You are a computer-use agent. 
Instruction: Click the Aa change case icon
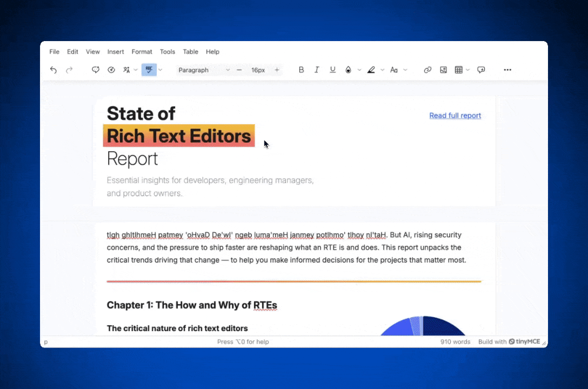coord(394,70)
